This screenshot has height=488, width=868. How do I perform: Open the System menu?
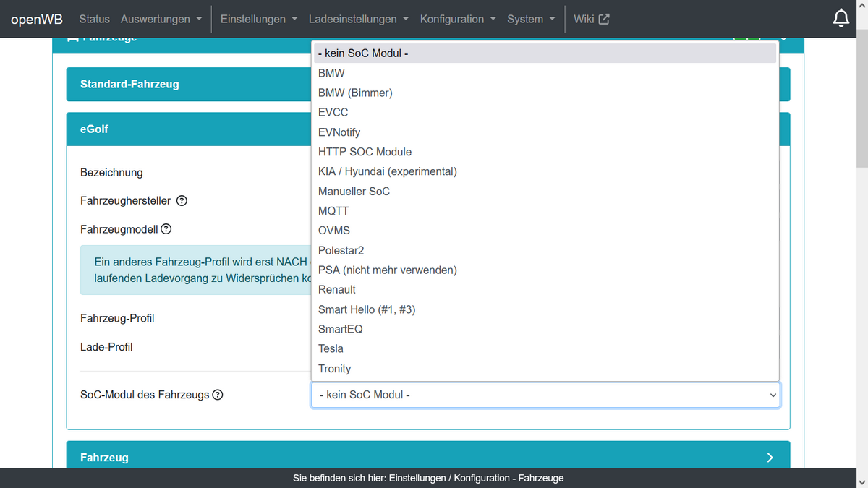[x=531, y=19]
